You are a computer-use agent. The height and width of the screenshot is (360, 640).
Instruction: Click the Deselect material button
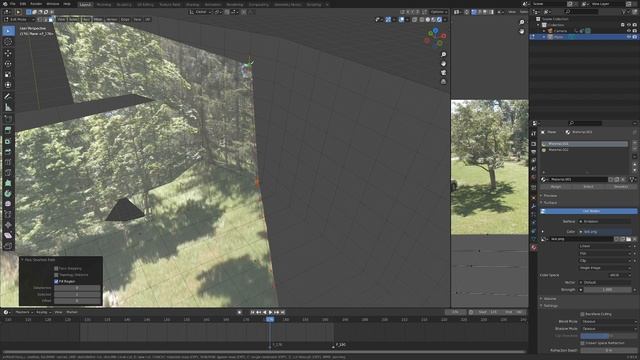point(621,187)
